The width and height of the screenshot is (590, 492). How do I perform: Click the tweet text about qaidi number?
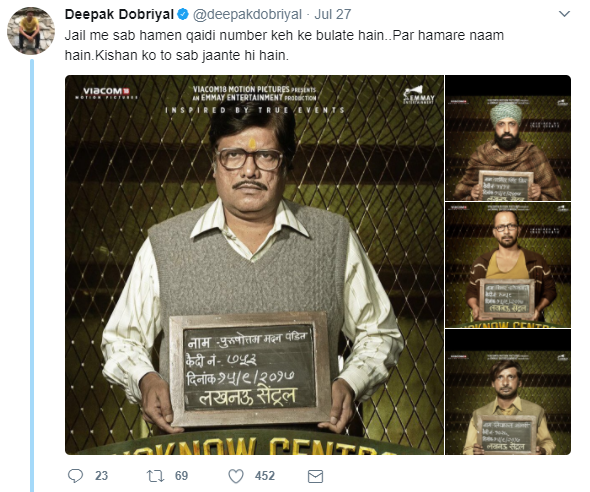coord(284,45)
